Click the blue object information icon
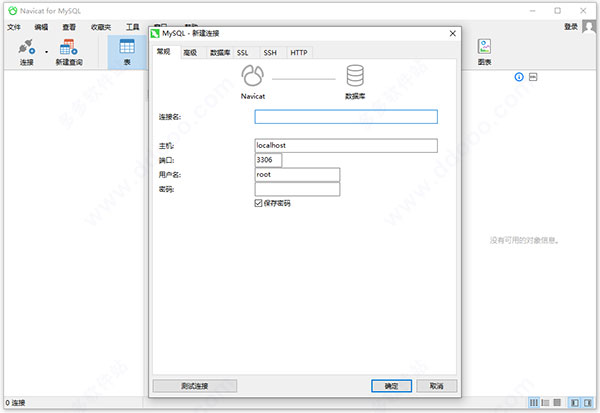 [519, 77]
